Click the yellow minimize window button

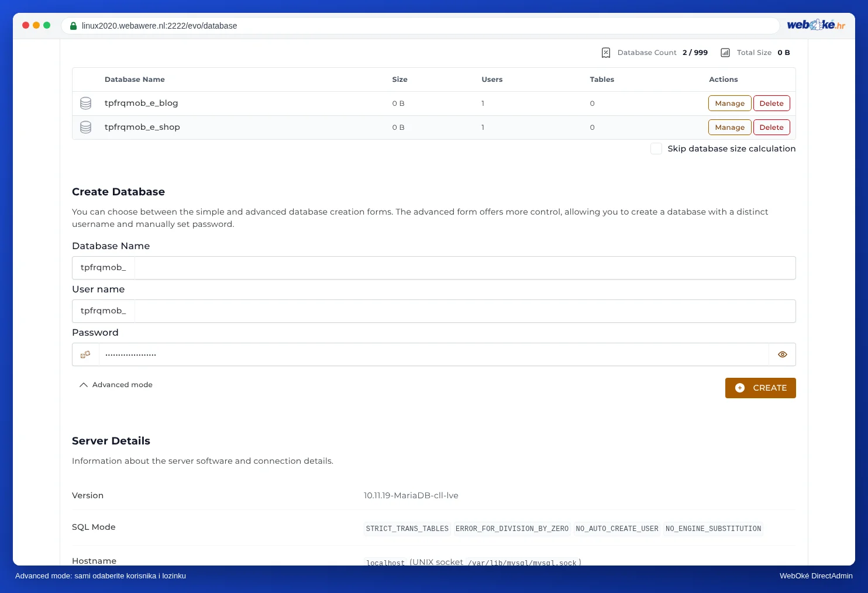click(36, 25)
